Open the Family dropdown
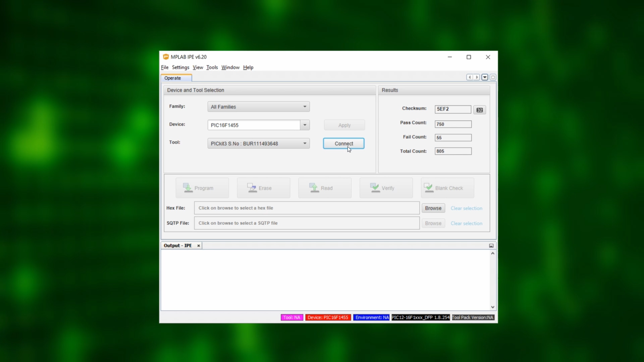The height and width of the screenshot is (362, 644). point(258,107)
